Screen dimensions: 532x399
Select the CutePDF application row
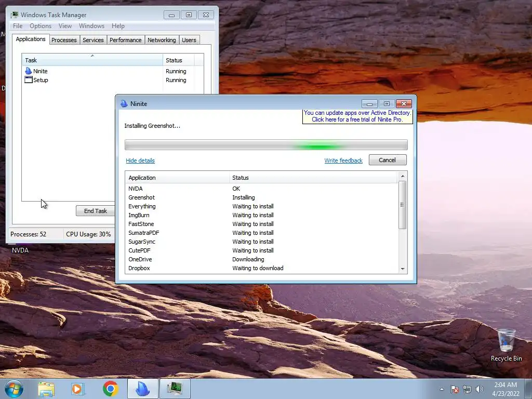[262, 250]
